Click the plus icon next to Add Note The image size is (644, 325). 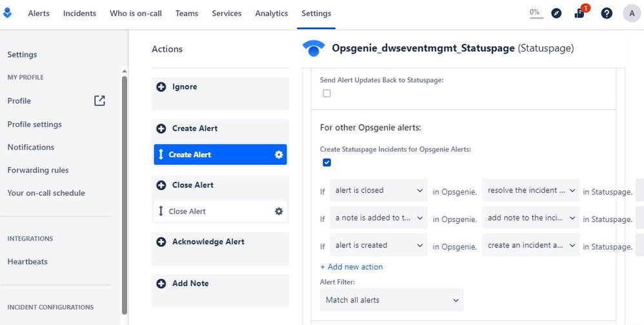point(161,284)
